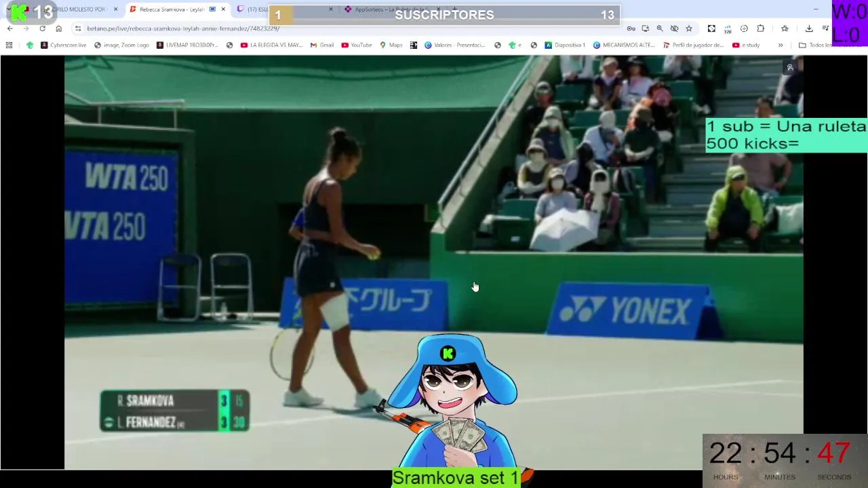Viewport: 868px width, 488px height.
Task: Open the e study bookmark
Action: point(746,45)
